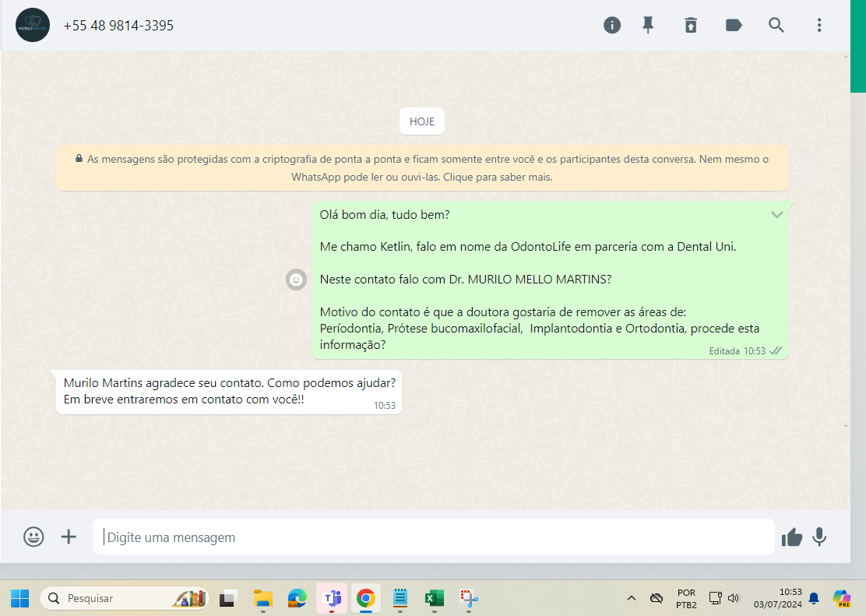Click the chat scrollbar down arrow

(846, 427)
